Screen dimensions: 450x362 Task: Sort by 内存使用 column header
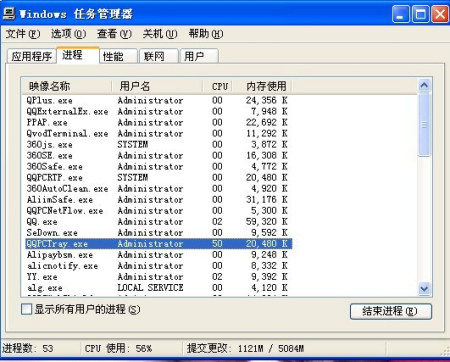click(x=262, y=86)
